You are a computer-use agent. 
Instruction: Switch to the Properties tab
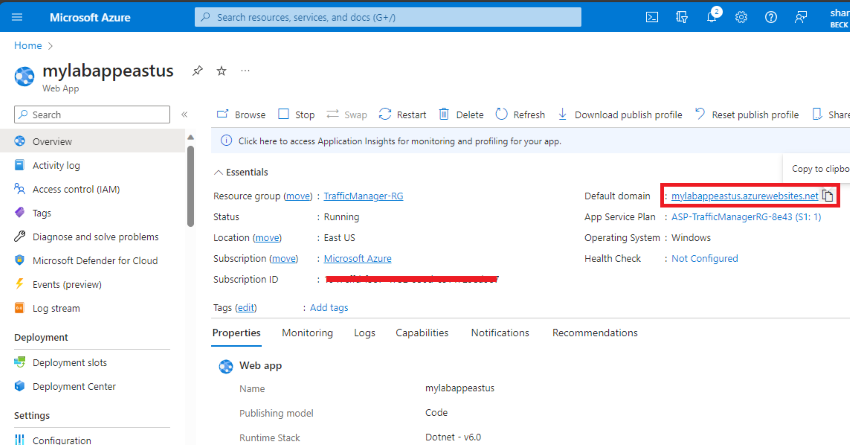(x=236, y=333)
